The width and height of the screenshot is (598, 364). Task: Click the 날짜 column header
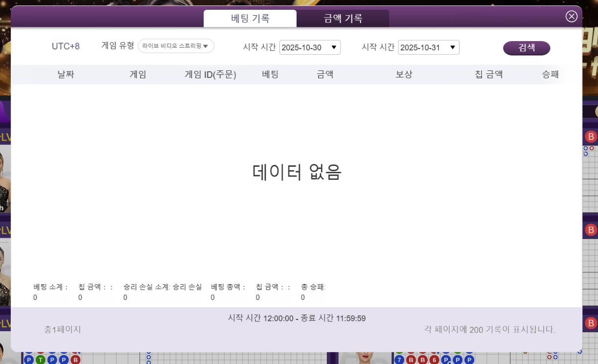66,75
